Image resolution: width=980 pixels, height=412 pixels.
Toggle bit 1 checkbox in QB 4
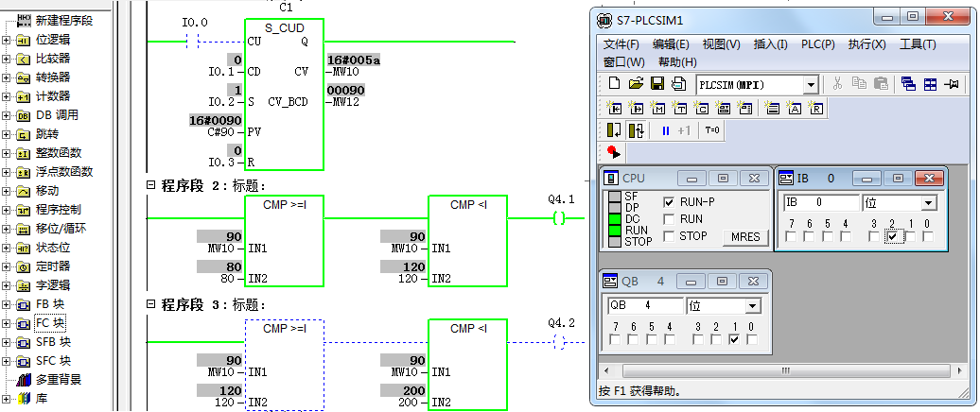click(734, 339)
